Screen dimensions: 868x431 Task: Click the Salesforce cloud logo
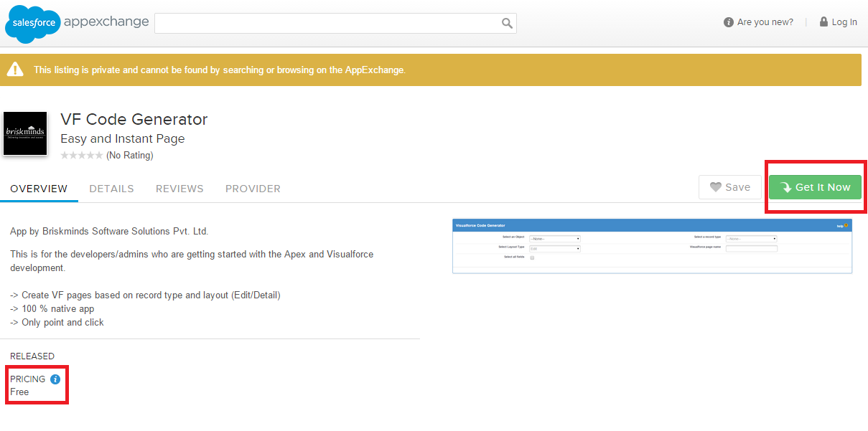coord(32,23)
